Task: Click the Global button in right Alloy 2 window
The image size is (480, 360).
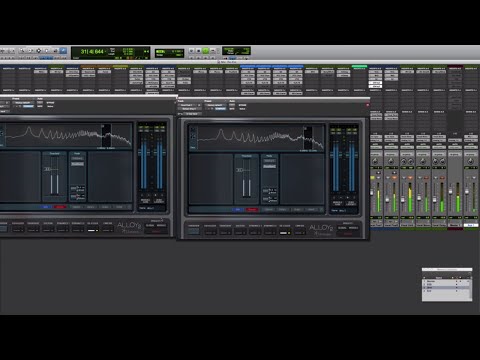Action: [342, 228]
